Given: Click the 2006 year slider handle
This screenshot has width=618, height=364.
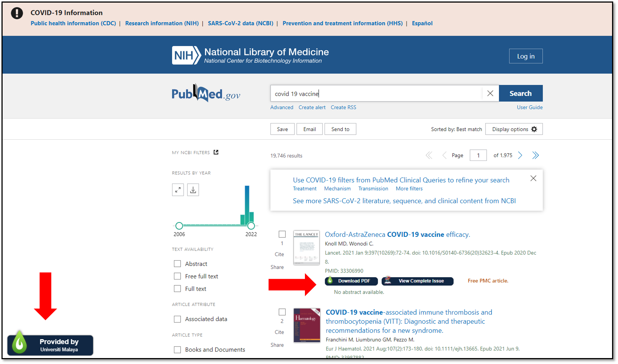Looking at the screenshot, I should coord(179,225).
